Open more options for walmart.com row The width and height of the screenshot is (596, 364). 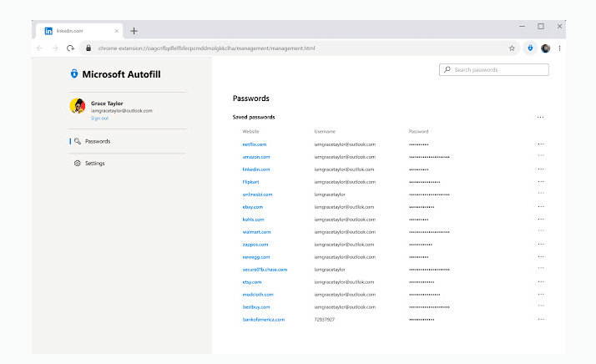coord(541,230)
